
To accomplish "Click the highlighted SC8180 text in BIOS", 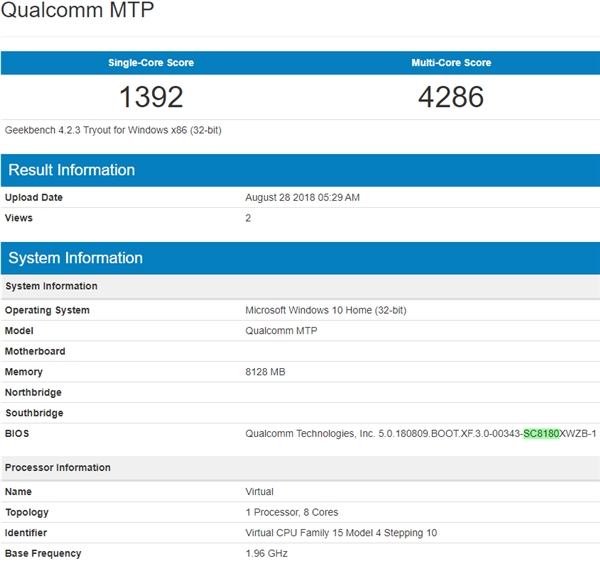I will (541, 433).
